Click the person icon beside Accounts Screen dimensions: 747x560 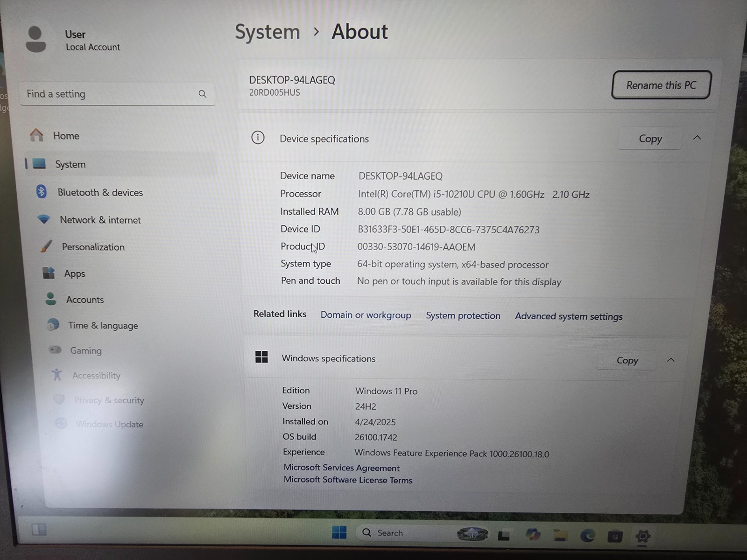(51, 299)
